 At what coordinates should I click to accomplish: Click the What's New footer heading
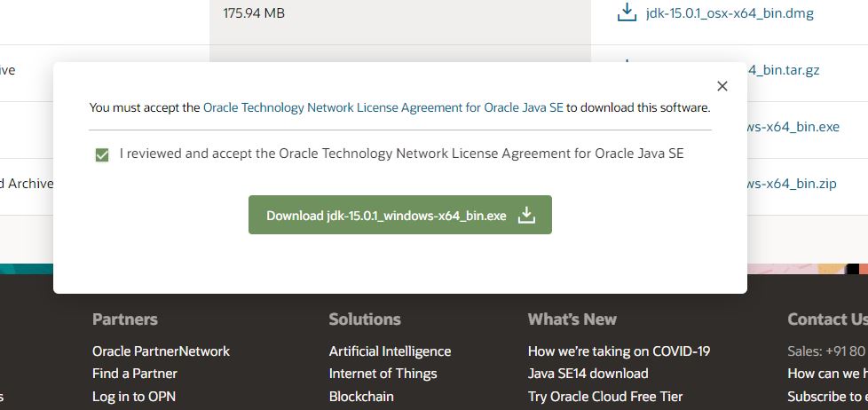572,319
